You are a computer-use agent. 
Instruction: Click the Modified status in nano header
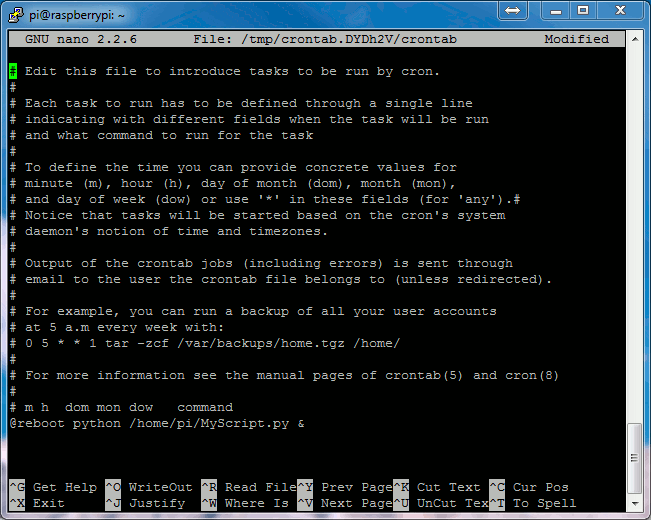576,39
